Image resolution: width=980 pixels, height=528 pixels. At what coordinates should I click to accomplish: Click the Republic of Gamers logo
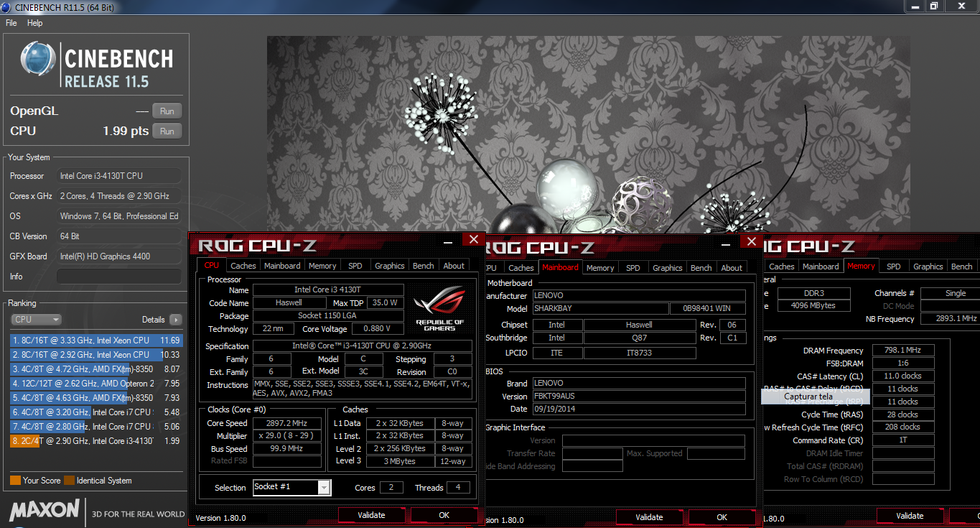point(439,308)
